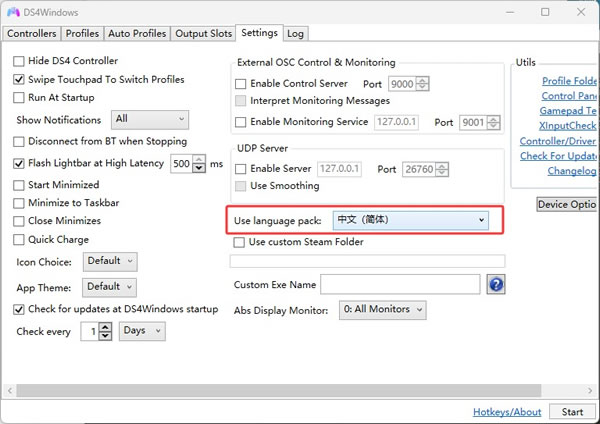This screenshot has width=600, height=424.
Task: Expand the Abs Display Monitor dropdown
Action: click(x=382, y=310)
